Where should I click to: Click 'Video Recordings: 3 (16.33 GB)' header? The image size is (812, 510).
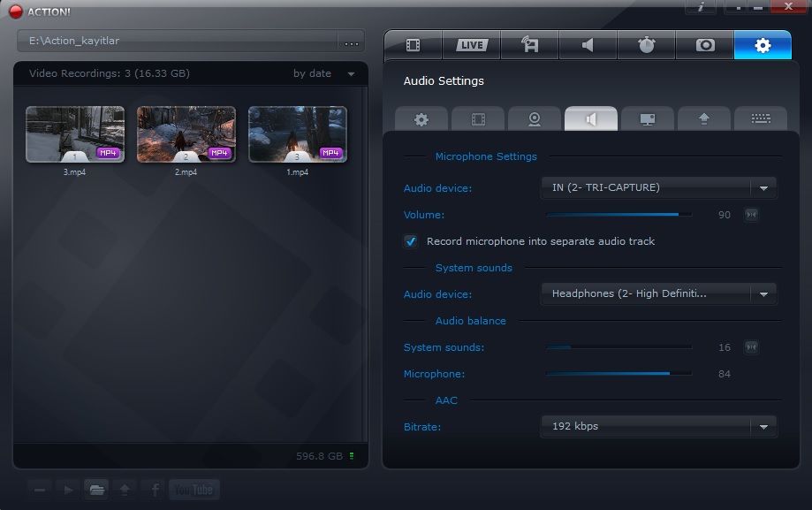click(x=110, y=73)
